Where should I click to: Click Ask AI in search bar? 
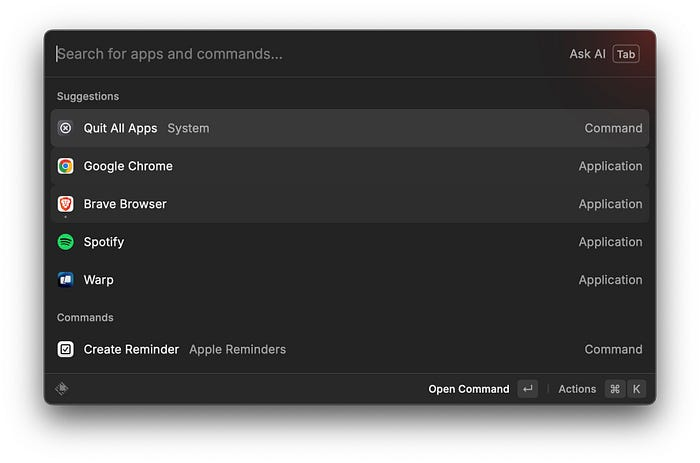[x=587, y=54]
